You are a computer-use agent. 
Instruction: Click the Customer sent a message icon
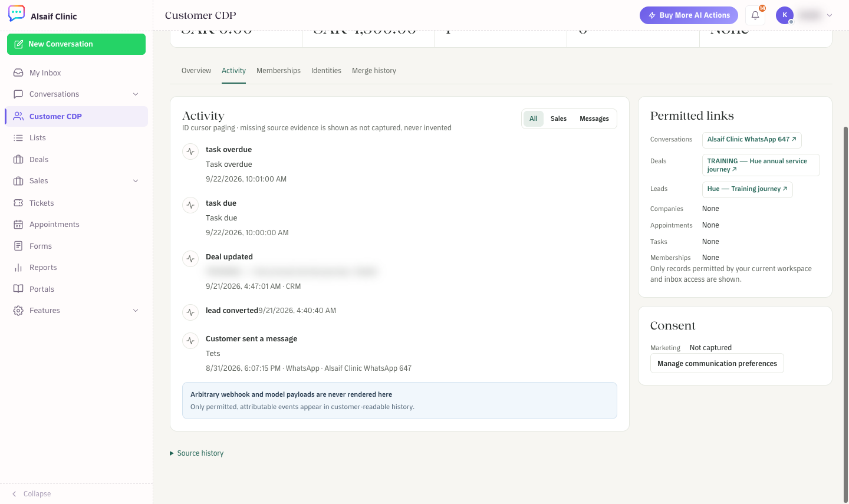tap(190, 341)
